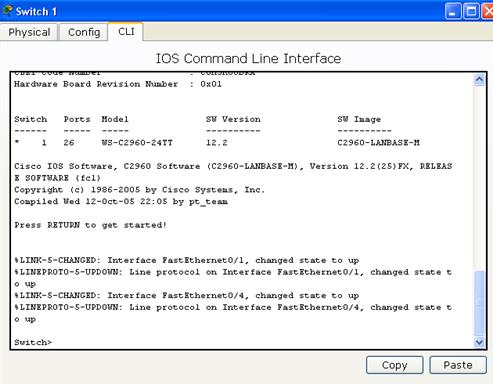The height and width of the screenshot is (384, 493).
Task: Click the WS-C2960-24TT model value
Action: point(137,143)
